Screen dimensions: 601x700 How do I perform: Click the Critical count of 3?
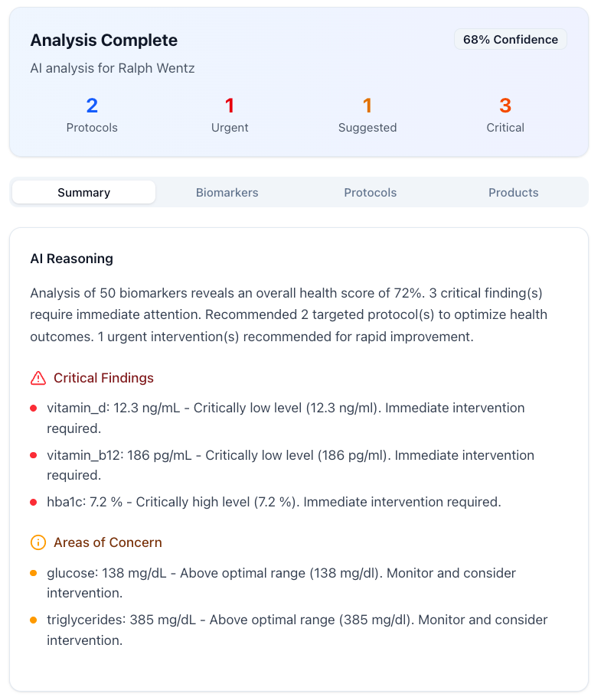point(505,106)
